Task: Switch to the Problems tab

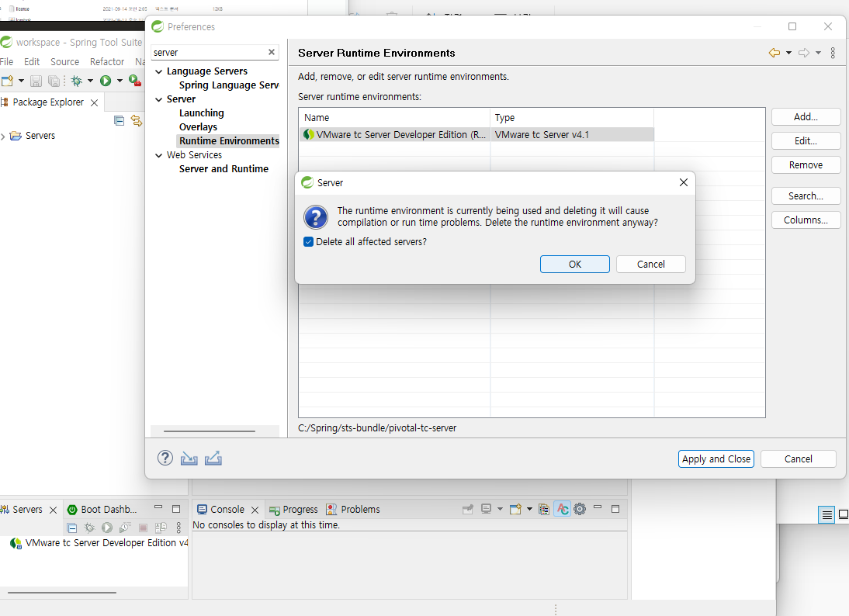Action: coord(353,510)
